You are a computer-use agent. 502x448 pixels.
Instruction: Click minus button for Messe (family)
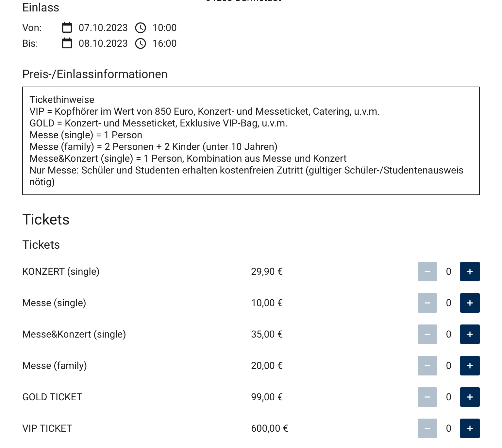427,366
